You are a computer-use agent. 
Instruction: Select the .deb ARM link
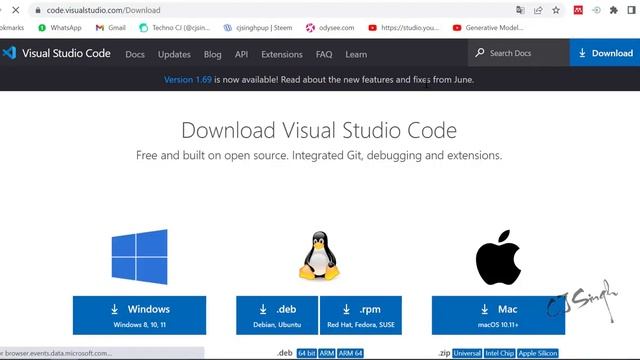click(327, 353)
